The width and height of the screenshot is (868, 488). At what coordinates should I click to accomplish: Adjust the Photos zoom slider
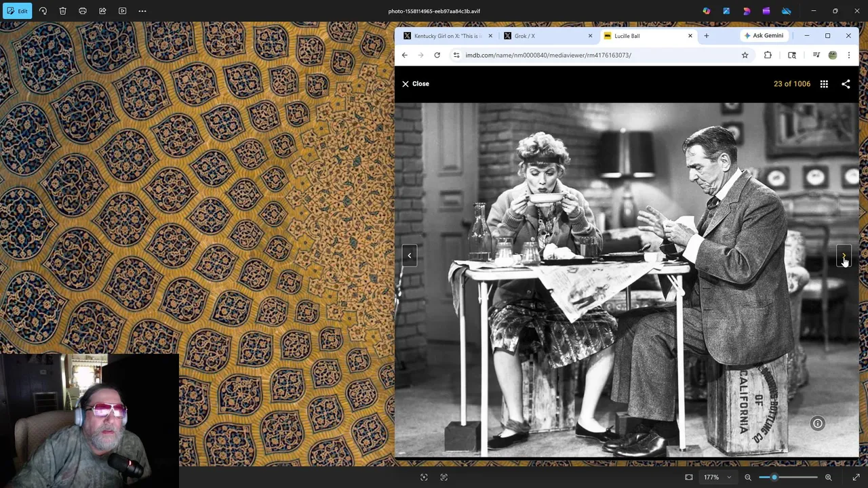pos(788,477)
